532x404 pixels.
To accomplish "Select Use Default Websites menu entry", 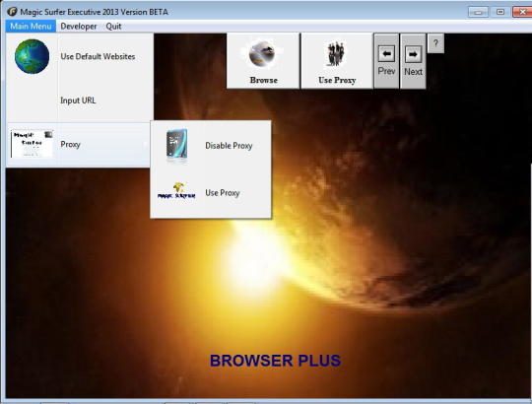I will pyautogui.click(x=80, y=56).
